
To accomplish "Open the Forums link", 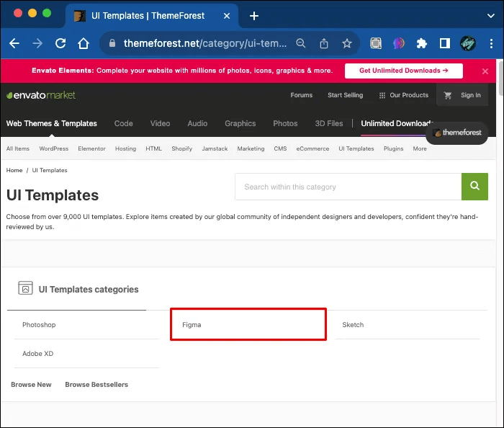I will coord(301,95).
